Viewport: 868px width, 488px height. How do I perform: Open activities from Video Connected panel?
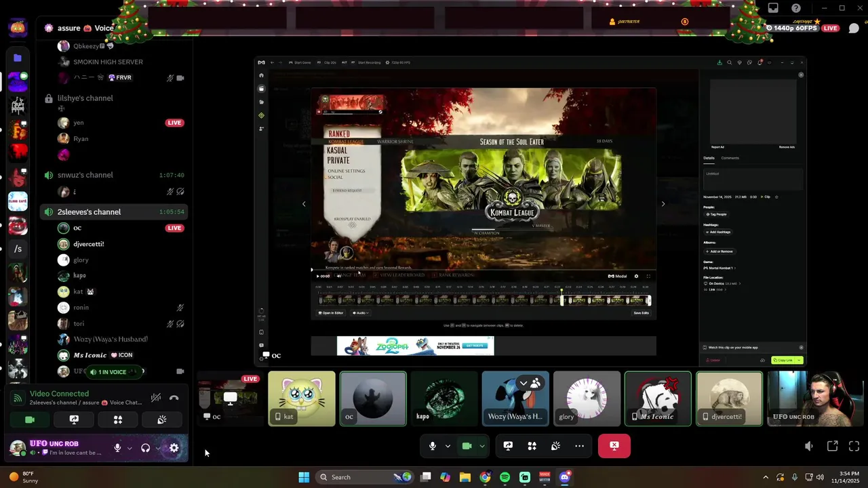[118, 420]
